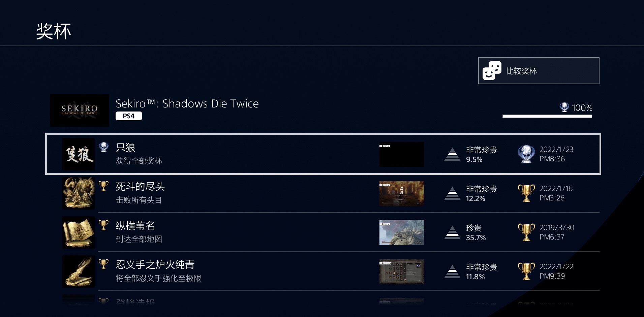Viewport: 644px width, 317px height.
Task: Click the 只狼 calligraphy trophy icon
Action: [x=79, y=154]
